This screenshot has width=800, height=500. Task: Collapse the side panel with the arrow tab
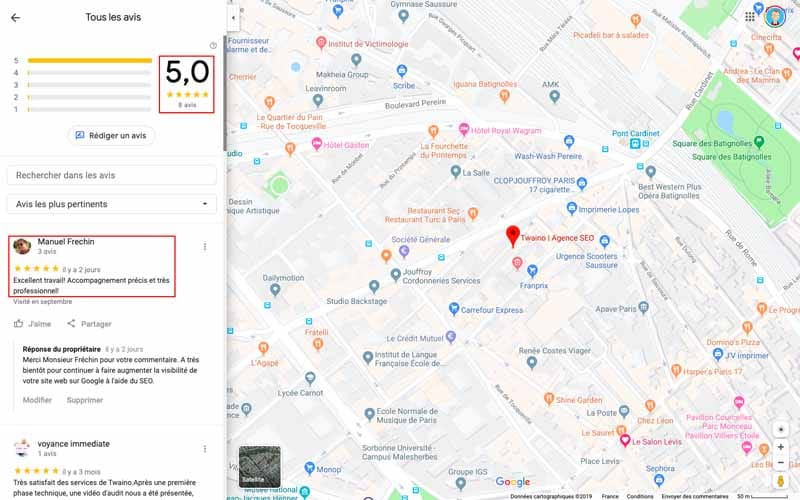(x=233, y=18)
